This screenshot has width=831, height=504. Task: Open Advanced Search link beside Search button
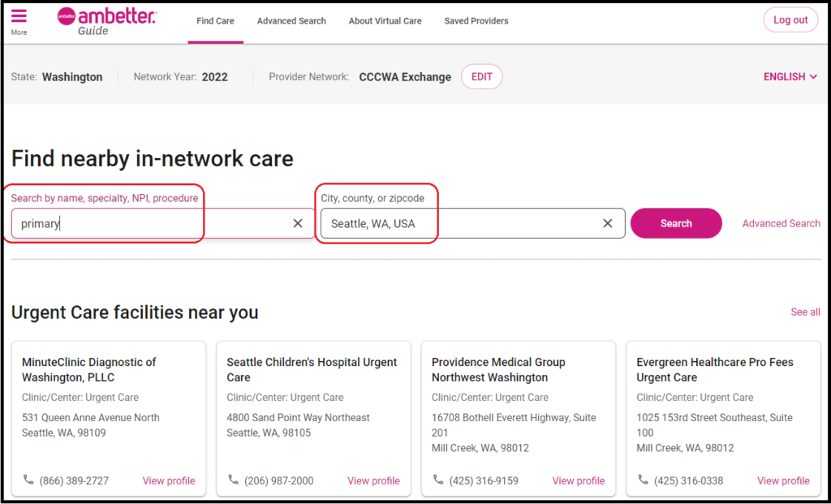(781, 224)
